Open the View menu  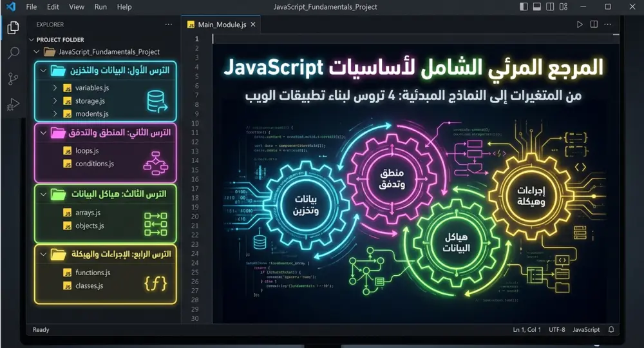coord(77,7)
